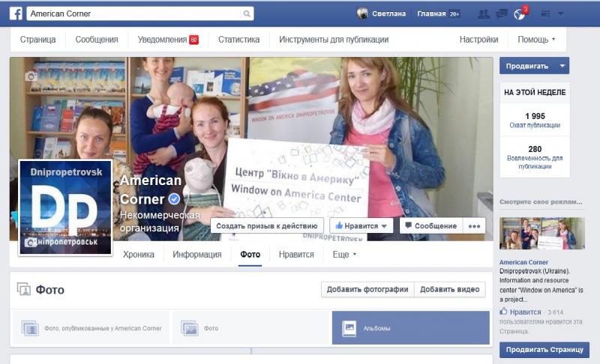The width and height of the screenshot is (600, 364).
Task: Open Сообщения admin tab
Action: [x=97, y=40]
